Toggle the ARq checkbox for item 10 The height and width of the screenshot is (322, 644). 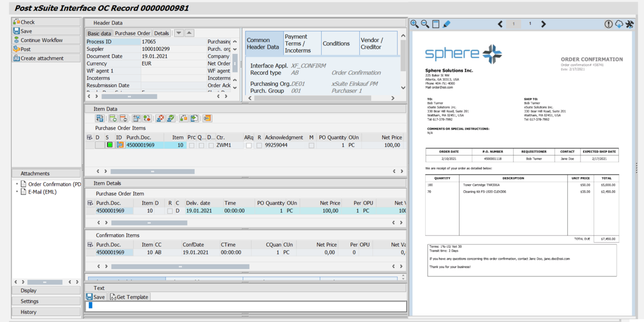pyautogui.click(x=249, y=146)
